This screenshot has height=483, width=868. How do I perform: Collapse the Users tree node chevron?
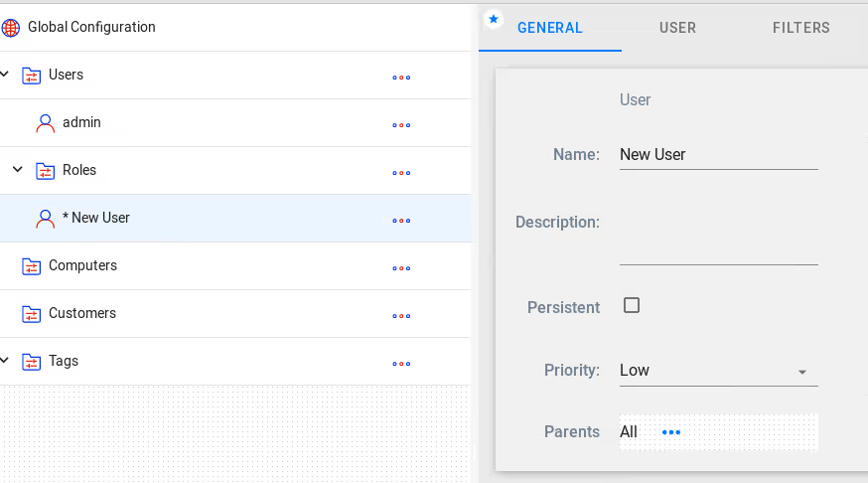tap(4, 74)
